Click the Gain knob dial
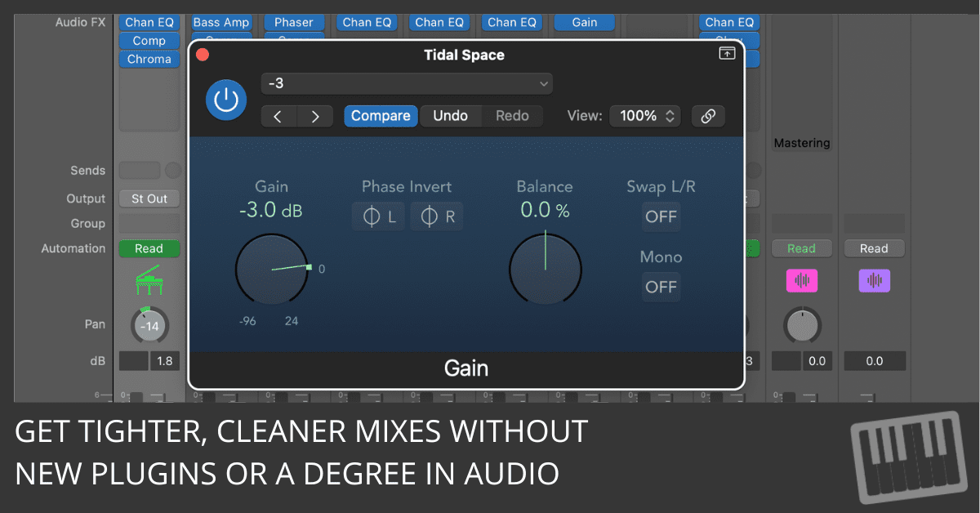The height and width of the screenshot is (513, 980). click(x=272, y=269)
